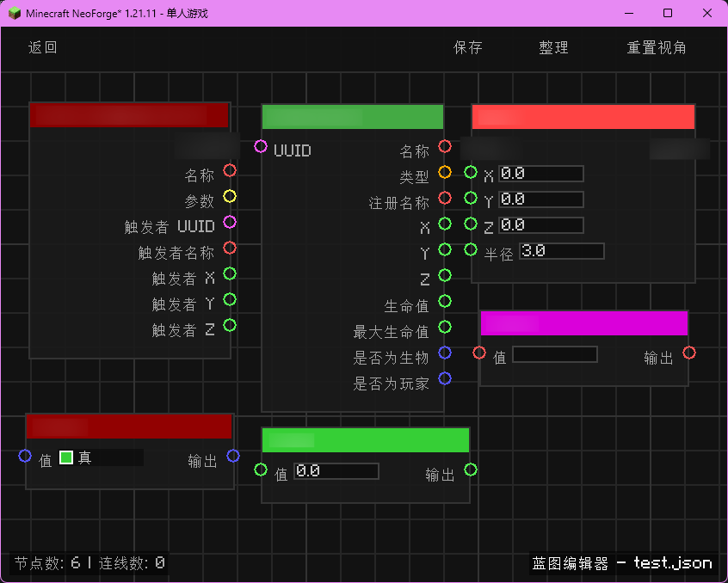Click the green 生命值 output pin
728x583 pixels.
[x=445, y=301]
